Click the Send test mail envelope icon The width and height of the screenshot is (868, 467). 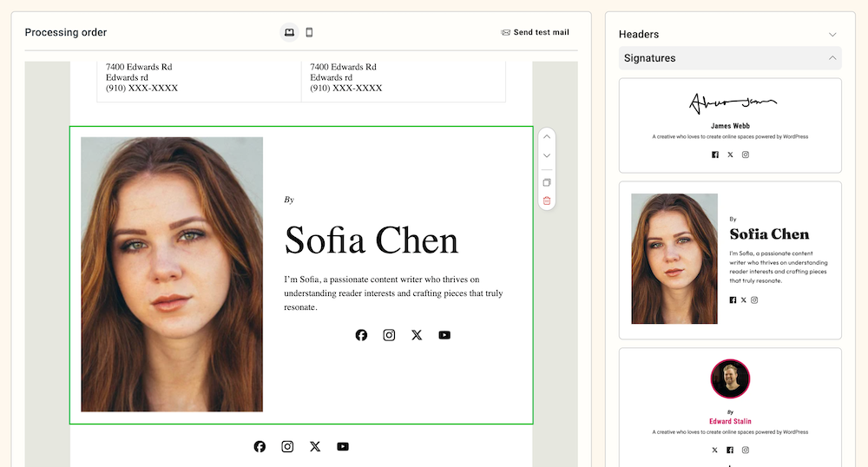click(x=505, y=33)
